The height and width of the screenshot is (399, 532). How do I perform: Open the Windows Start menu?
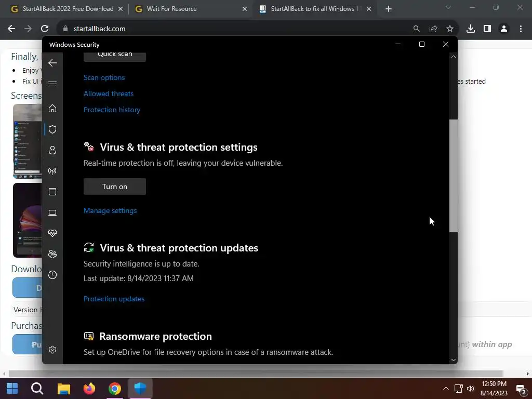click(x=12, y=389)
